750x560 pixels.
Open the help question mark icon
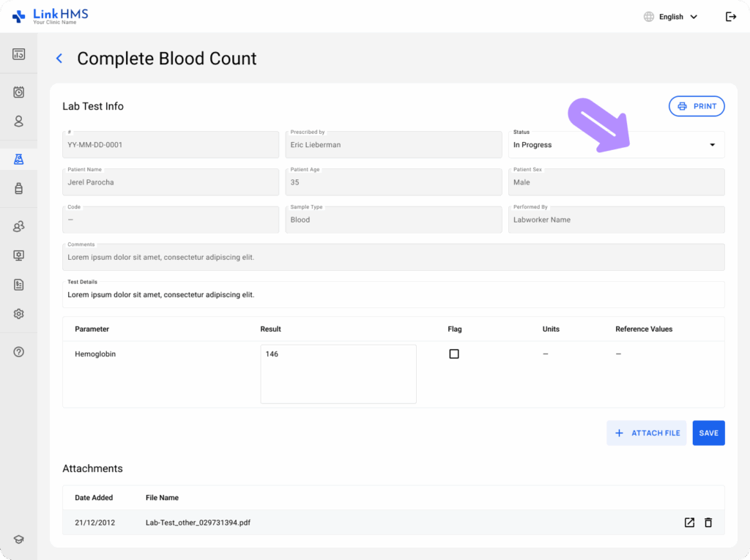(x=18, y=352)
